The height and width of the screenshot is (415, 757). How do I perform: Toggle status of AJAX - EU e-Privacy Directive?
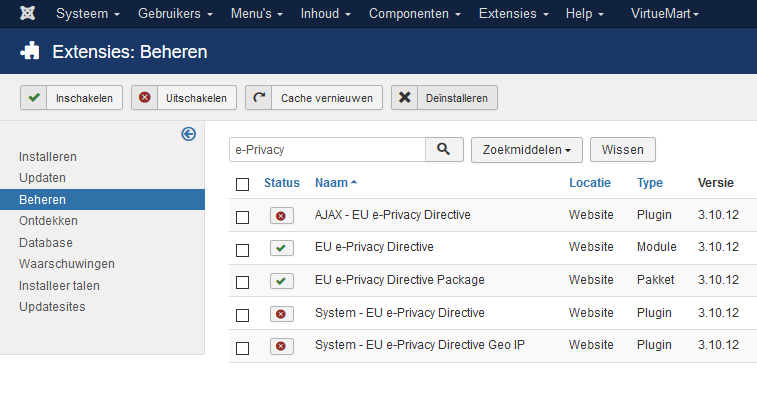click(281, 215)
